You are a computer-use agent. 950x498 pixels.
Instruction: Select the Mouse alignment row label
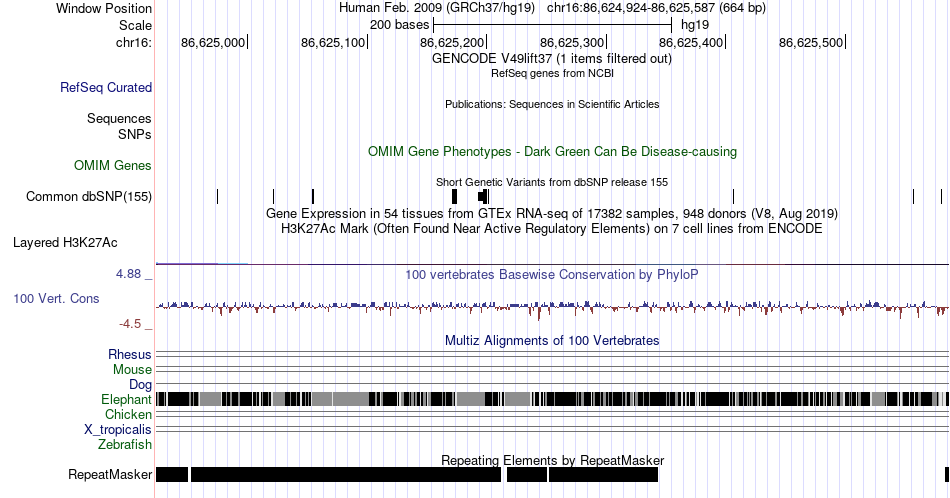point(132,370)
